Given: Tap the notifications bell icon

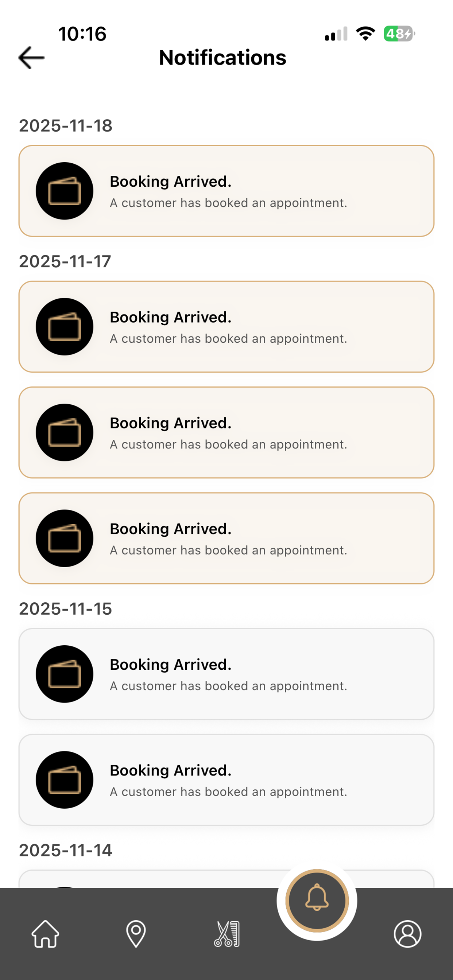Looking at the screenshot, I should 317,901.
